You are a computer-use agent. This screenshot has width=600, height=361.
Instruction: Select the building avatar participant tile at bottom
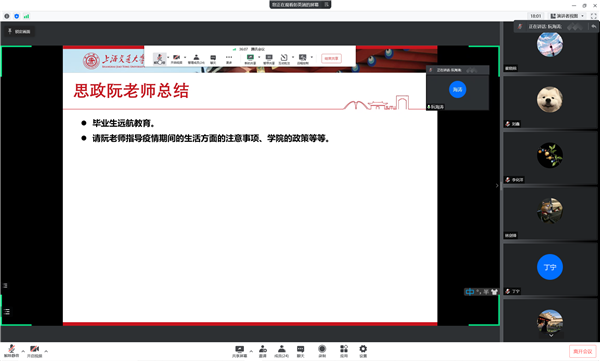(550, 321)
